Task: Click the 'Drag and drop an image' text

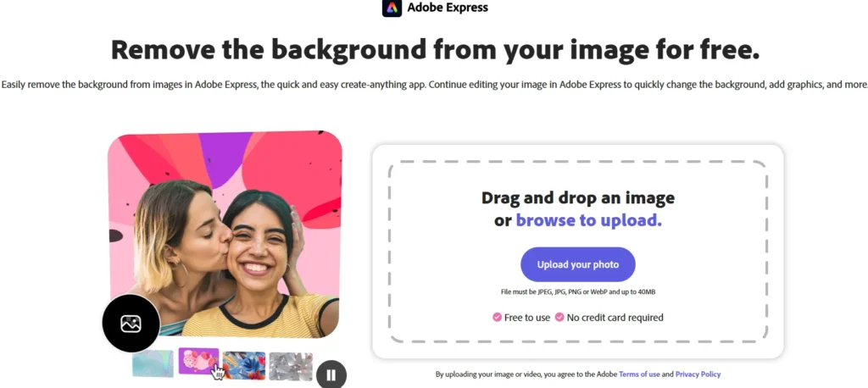Action: (x=578, y=197)
